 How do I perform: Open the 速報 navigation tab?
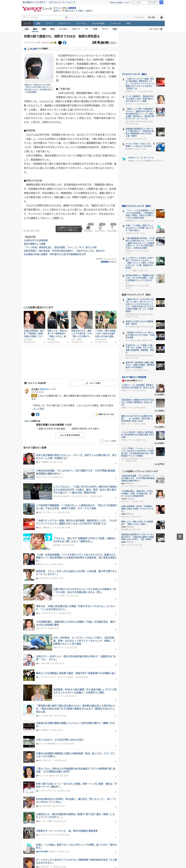click(38, 24)
